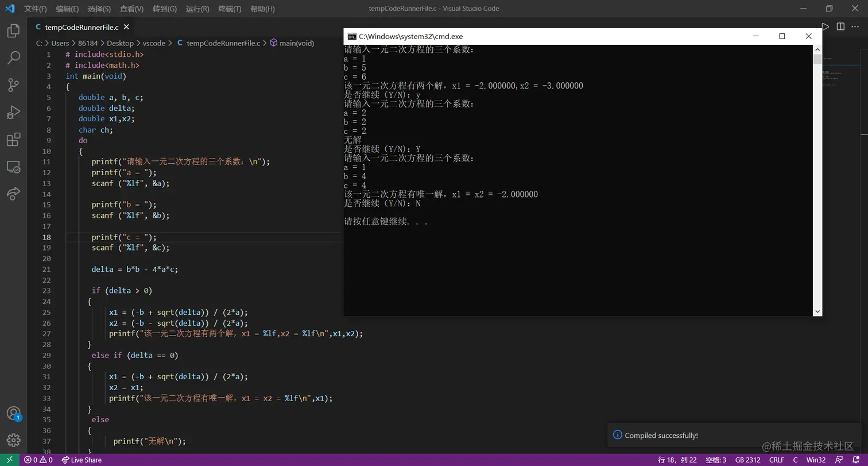Open the 文件(F) menu
Image resolution: width=868 pixels, height=466 pixels.
point(36,9)
